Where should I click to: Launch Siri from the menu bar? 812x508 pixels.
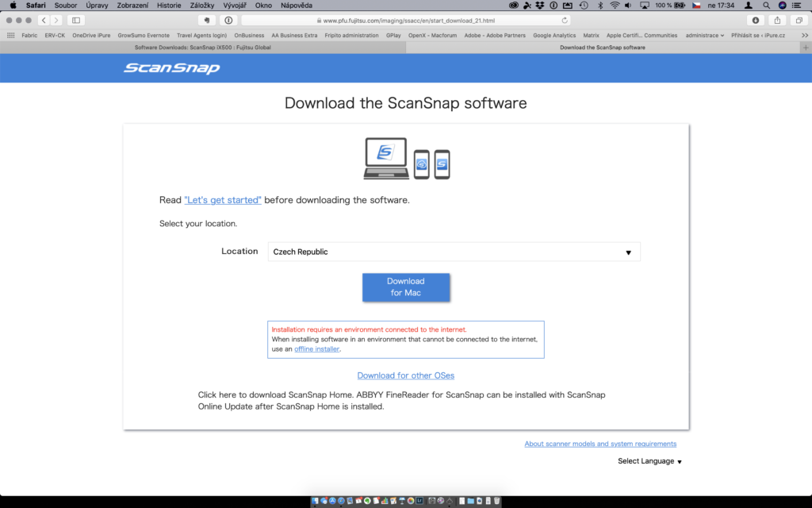[x=782, y=6]
